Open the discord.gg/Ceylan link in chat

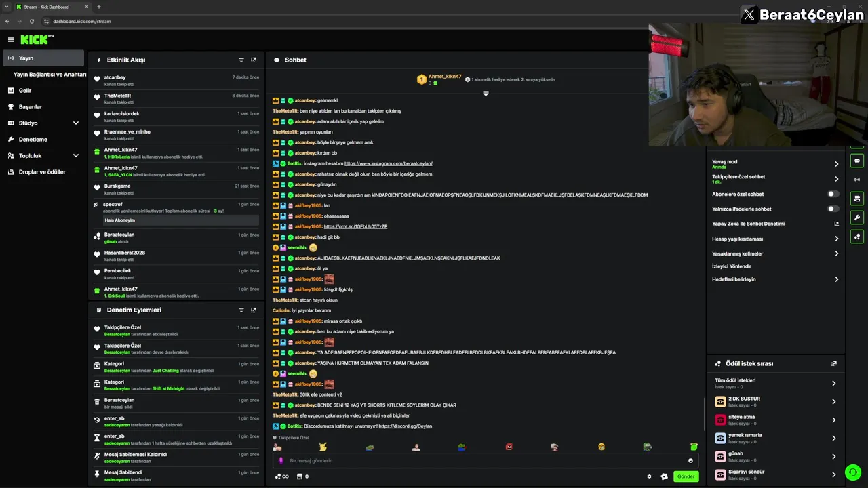[405, 426]
